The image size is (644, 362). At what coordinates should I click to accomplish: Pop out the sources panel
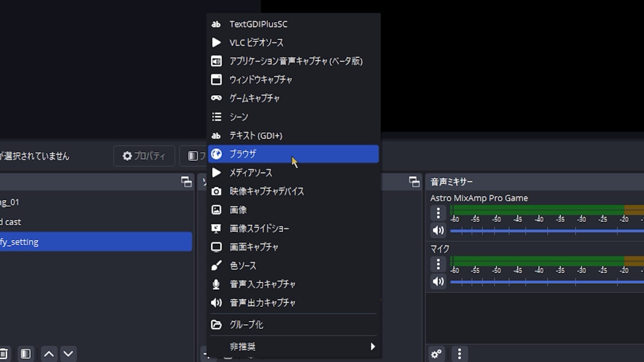click(x=414, y=181)
